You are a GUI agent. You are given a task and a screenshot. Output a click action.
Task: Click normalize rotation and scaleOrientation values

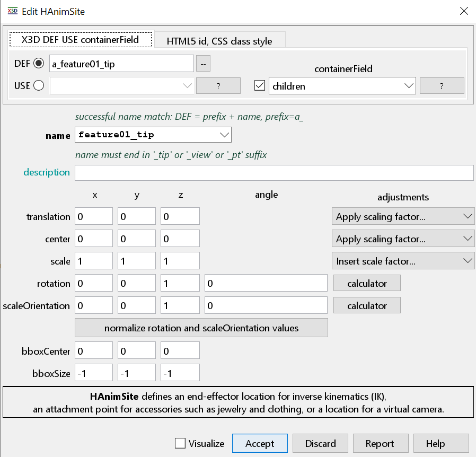(x=201, y=328)
